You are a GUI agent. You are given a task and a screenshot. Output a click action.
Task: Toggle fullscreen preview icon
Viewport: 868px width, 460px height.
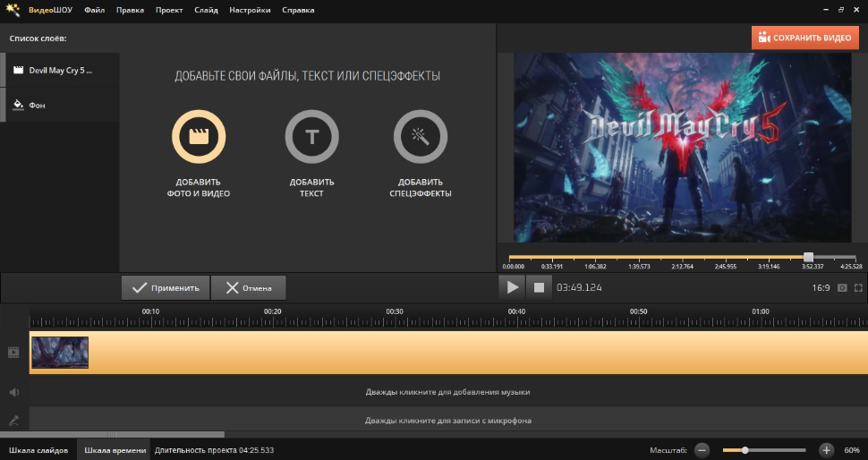coord(858,288)
